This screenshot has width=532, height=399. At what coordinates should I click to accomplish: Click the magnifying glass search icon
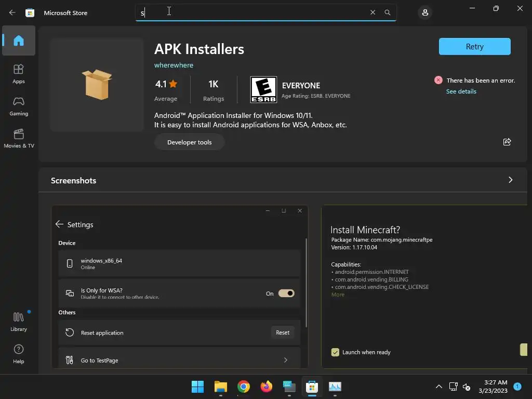(x=387, y=12)
